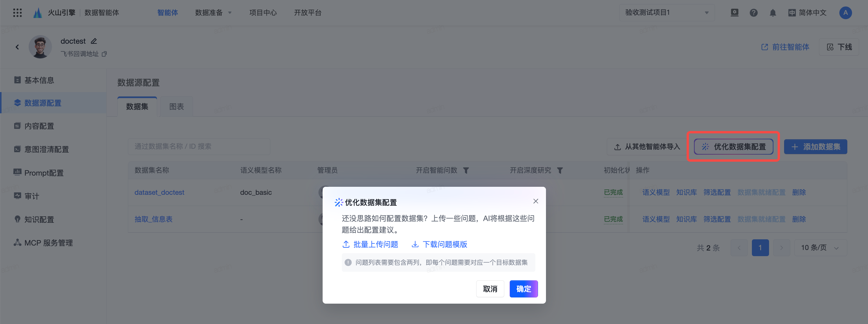Filter the 开启深度研究 column
This screenshot has height=324, width=868.
(560, 171)
